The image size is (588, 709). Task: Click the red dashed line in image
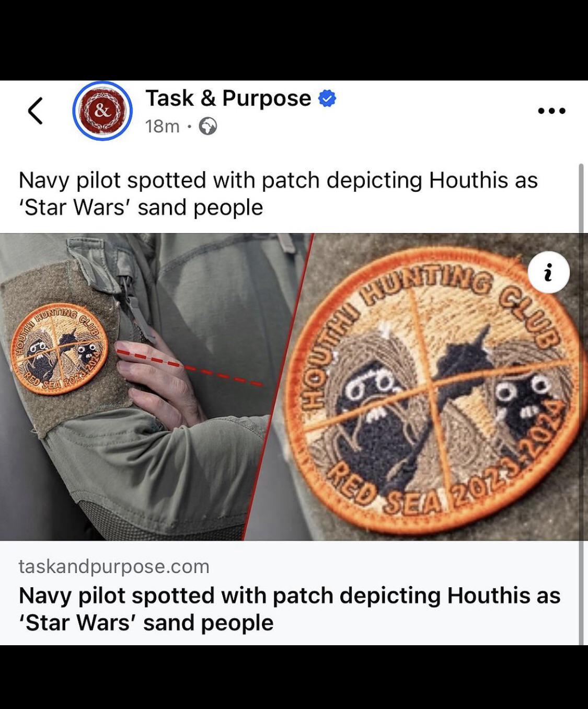click(190, 368)
